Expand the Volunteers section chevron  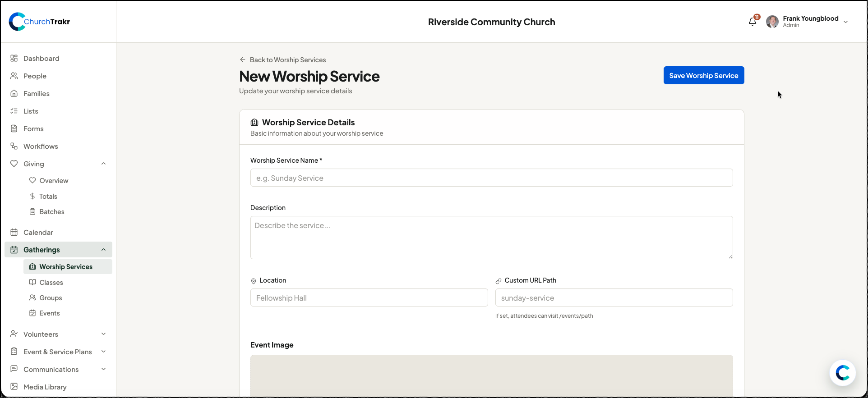(103, 334)
